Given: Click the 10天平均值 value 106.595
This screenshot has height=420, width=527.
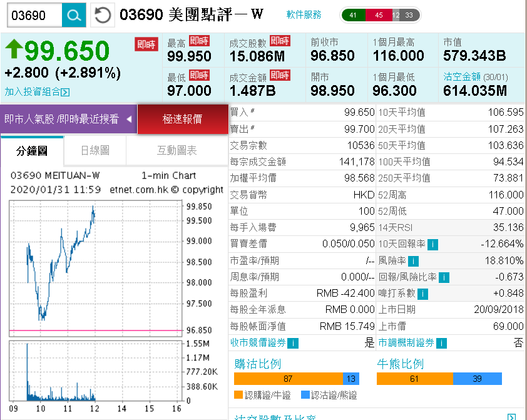Looking at the screenshot, I should point(506,112).
